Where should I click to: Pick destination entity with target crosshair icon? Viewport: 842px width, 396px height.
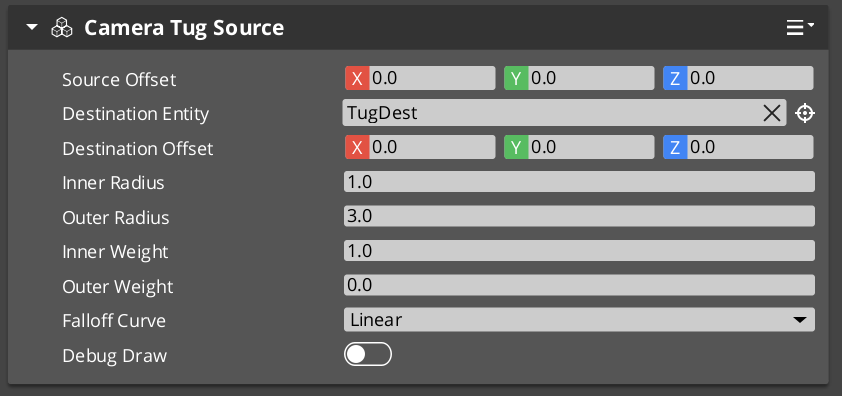pyautogui.click(x=804, y=113)
